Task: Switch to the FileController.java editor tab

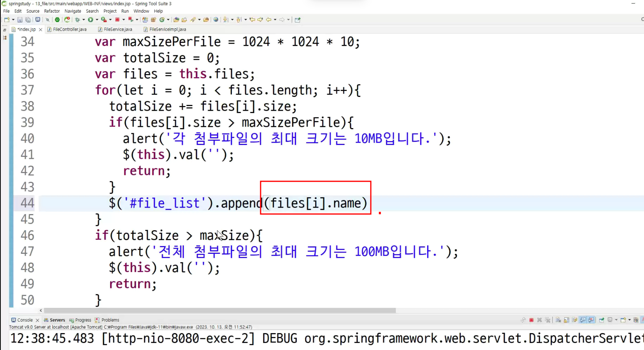Action: [x=67, y=29]
